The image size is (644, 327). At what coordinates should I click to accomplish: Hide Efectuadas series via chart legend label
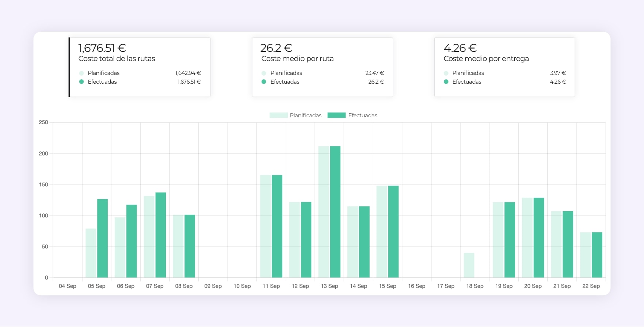coord(362,115)
